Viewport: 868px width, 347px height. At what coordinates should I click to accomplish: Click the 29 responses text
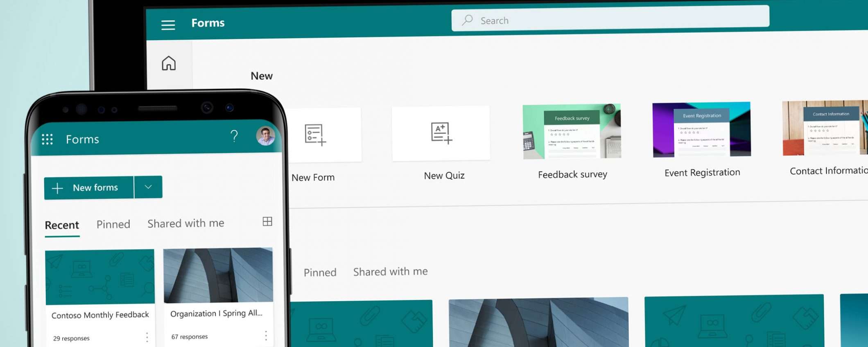pos(71,338)
